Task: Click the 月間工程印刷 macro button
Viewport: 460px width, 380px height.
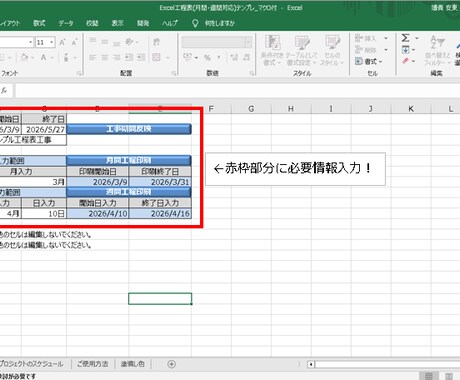Action: 129,160
